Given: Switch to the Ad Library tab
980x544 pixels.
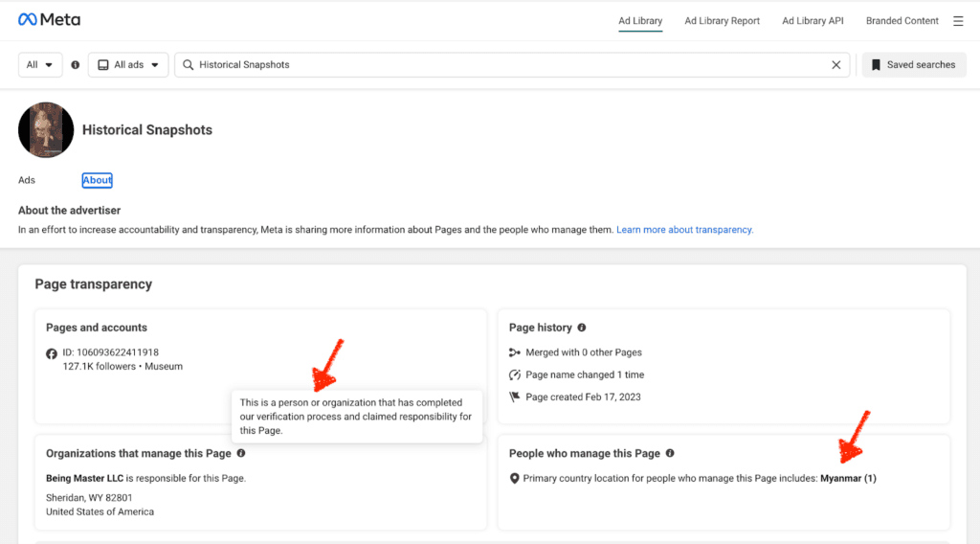Looking at the screenshot, I should (x=640, y=21).
